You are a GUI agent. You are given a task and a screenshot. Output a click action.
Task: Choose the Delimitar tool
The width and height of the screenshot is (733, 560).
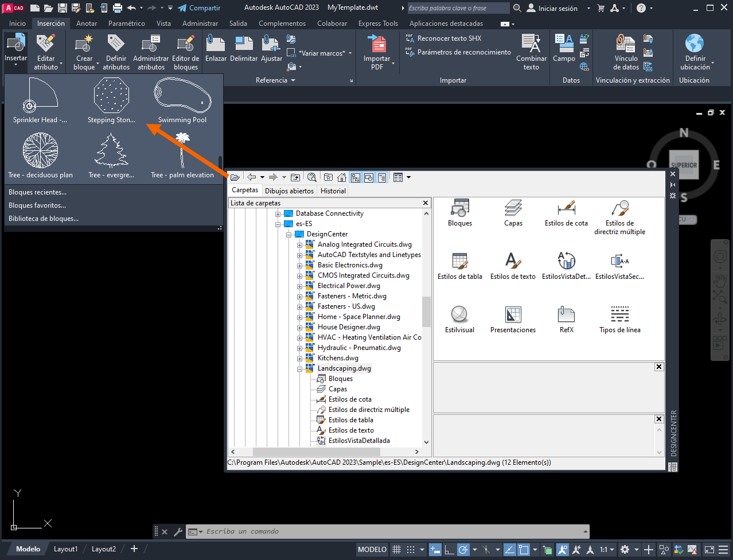click(244, 48)
